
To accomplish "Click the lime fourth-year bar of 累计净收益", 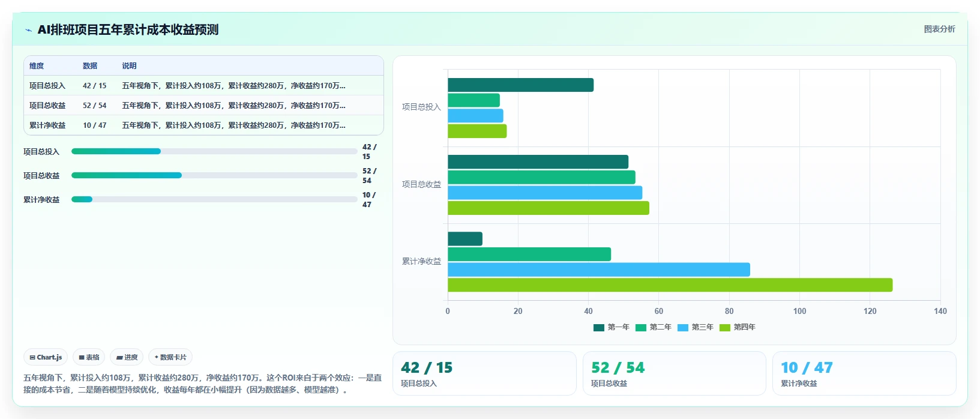I will point(670,285).
